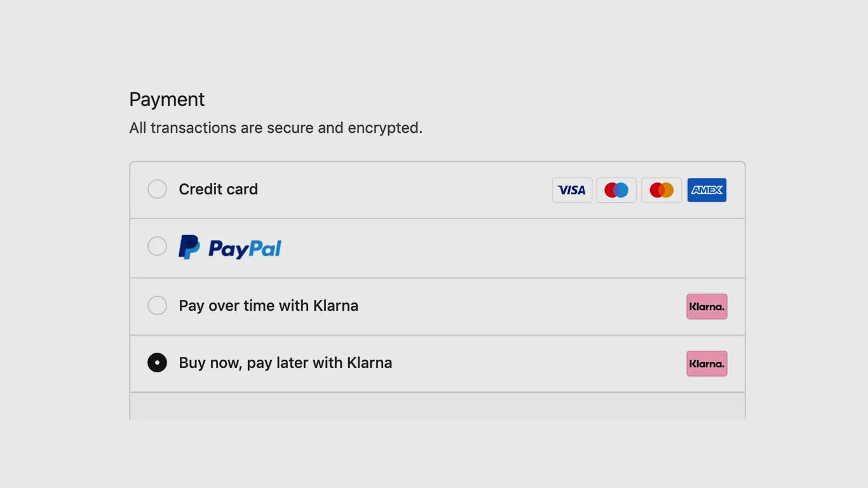This screenshot has height=488, width=868.
Task: Click the expanded panel below Buy now option
Action: tap(437, 406)
